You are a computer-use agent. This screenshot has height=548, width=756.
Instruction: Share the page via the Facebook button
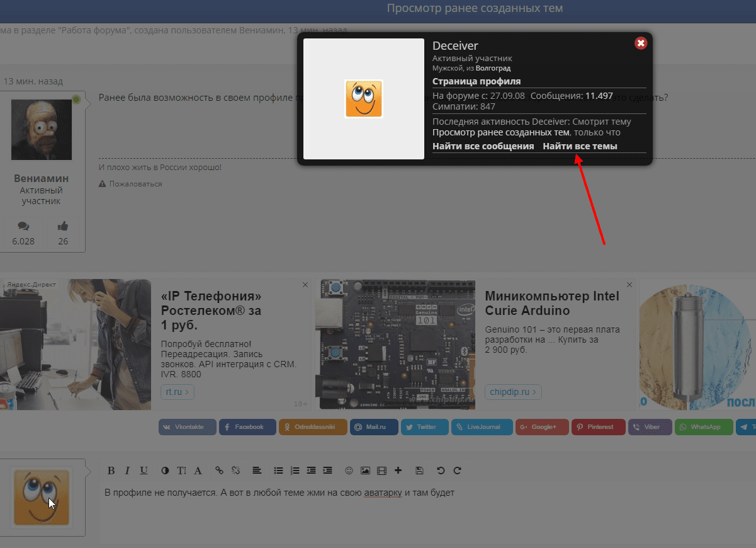(x=248, y=427)
